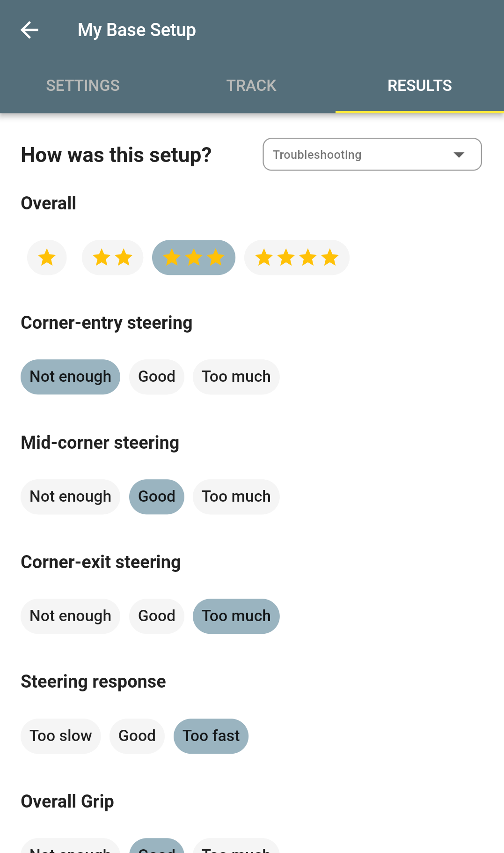Pick the four-star overall rating

point(297,258)
